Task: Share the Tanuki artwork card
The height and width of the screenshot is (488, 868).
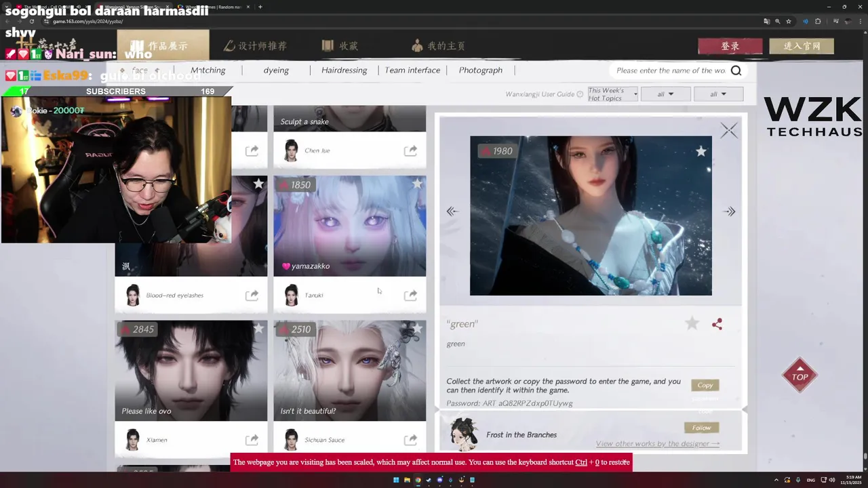Action: pyautogui.click(x=410, y=295)
